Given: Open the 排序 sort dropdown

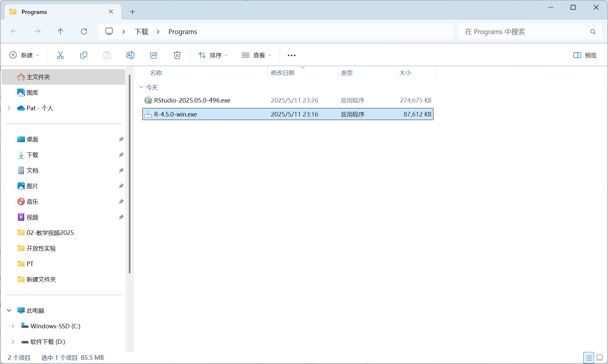Looking at the screenshot, I should click(213, 55).
